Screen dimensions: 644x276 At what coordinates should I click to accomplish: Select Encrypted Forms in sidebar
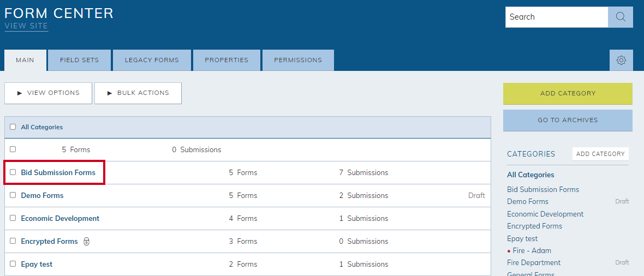click(535, 226)
